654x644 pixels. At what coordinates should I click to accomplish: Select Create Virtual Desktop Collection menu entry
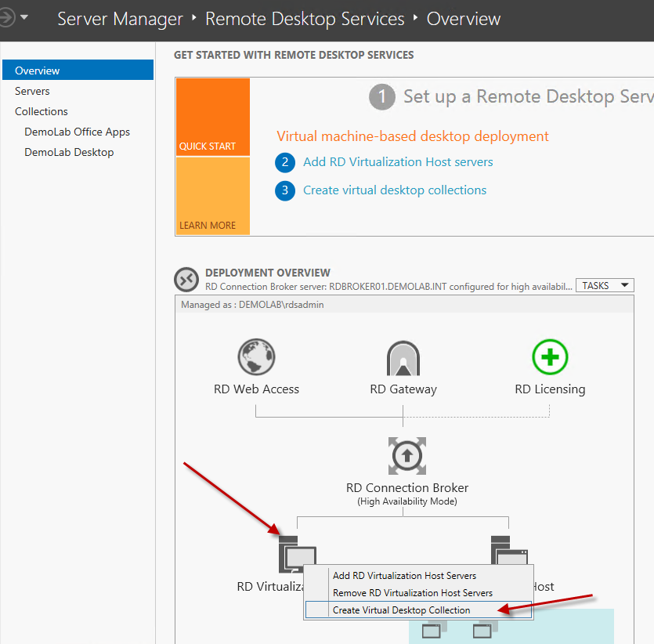(401, 610)
